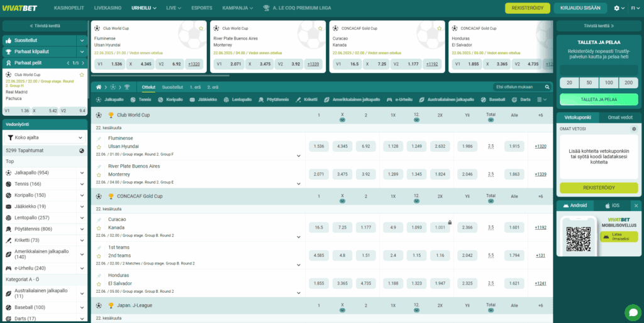This screenshot has width=644, height=323.
Task: Click match search input field
Action: (518, 87)
